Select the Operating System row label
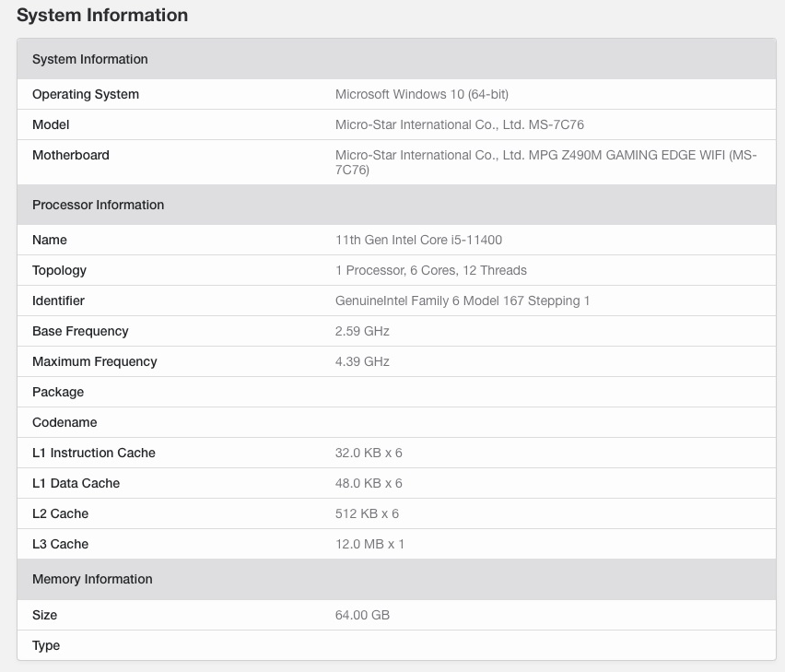This screenshot has height=672, width=785. tap(86, 94)
